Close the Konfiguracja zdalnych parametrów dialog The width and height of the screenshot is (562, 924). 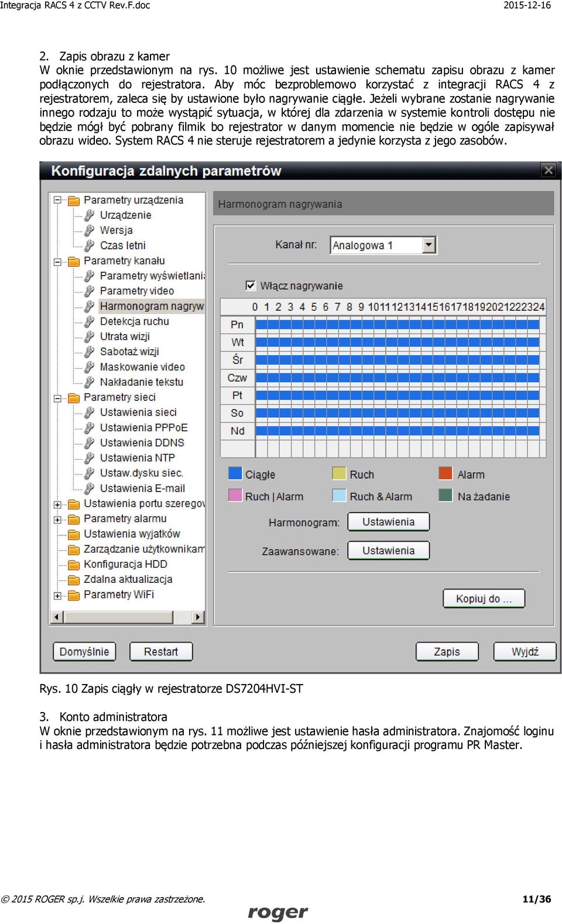pos(548,170)
